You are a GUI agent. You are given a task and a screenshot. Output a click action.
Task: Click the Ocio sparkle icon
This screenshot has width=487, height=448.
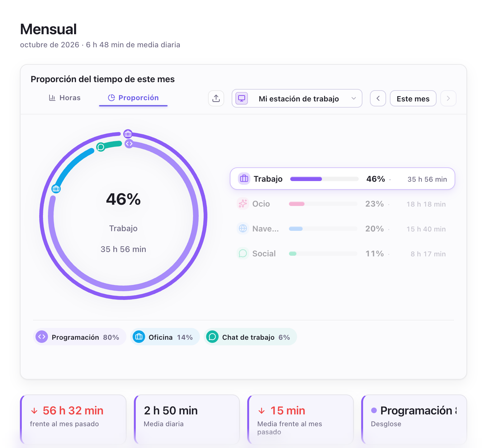point(243,204)
